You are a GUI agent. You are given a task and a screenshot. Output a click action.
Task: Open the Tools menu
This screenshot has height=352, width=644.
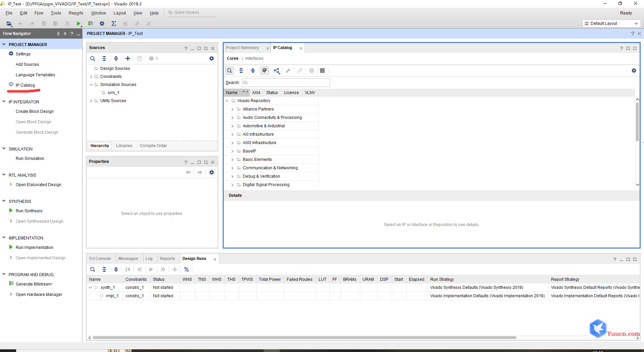point(56,13)
